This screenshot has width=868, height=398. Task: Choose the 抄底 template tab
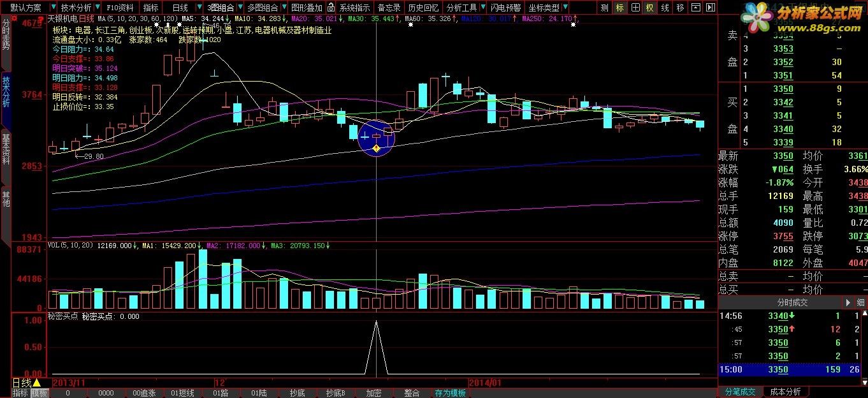pos(297,393)
